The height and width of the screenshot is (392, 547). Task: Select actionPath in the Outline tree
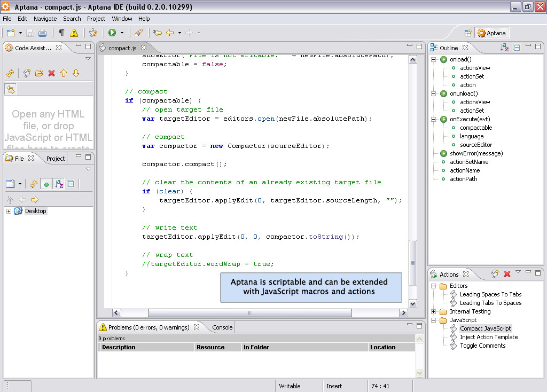click(x=463, y=179)
